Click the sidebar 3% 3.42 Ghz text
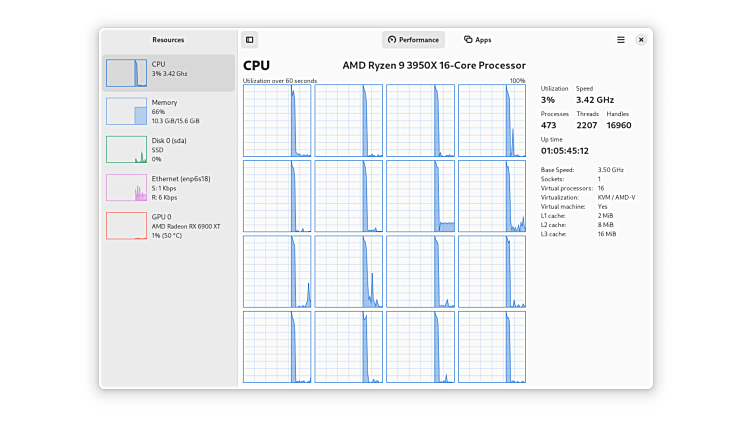This screenshot has width=752, height=423. pyautogui.click(x=169, y=74)
